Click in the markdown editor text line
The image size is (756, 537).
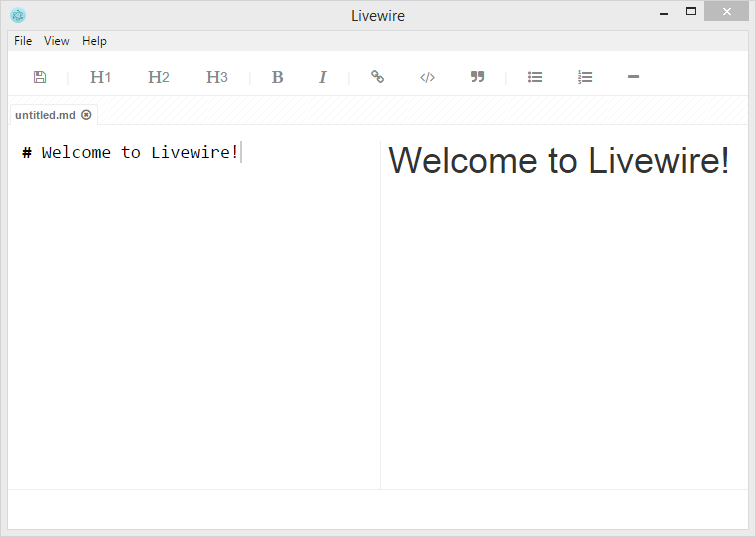tap(130, 152)
